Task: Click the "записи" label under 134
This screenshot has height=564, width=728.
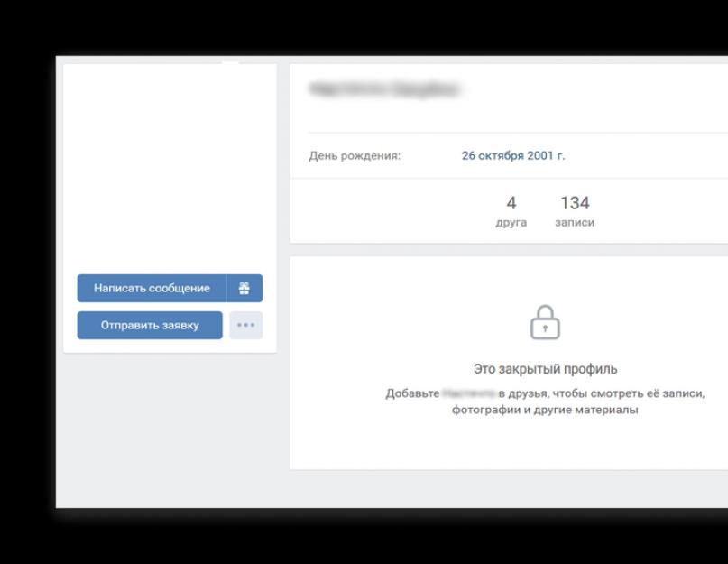Action: tap(575, 223)
